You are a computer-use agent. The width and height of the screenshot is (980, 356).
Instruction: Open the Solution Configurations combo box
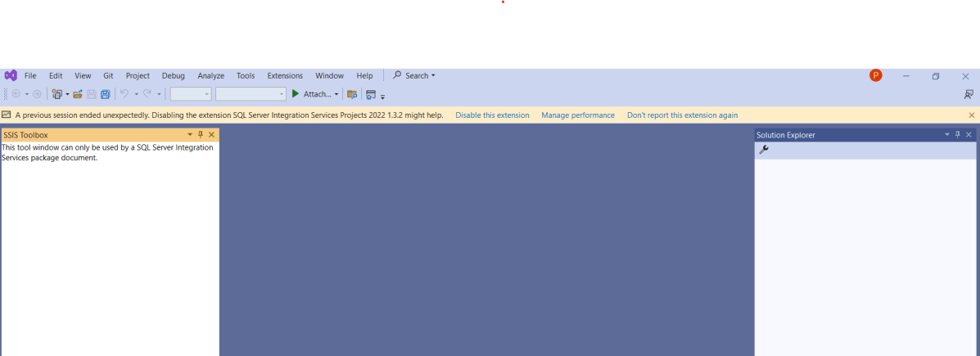[191, 94]
